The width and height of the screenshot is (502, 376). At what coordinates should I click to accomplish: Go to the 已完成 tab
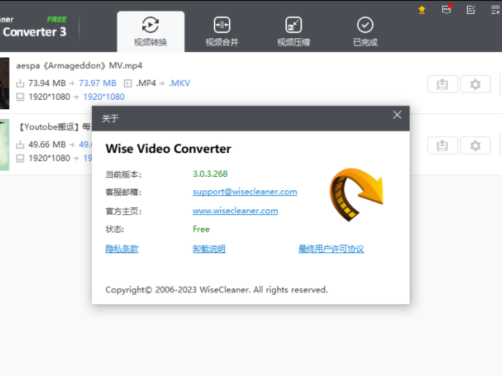pos(365,31)
